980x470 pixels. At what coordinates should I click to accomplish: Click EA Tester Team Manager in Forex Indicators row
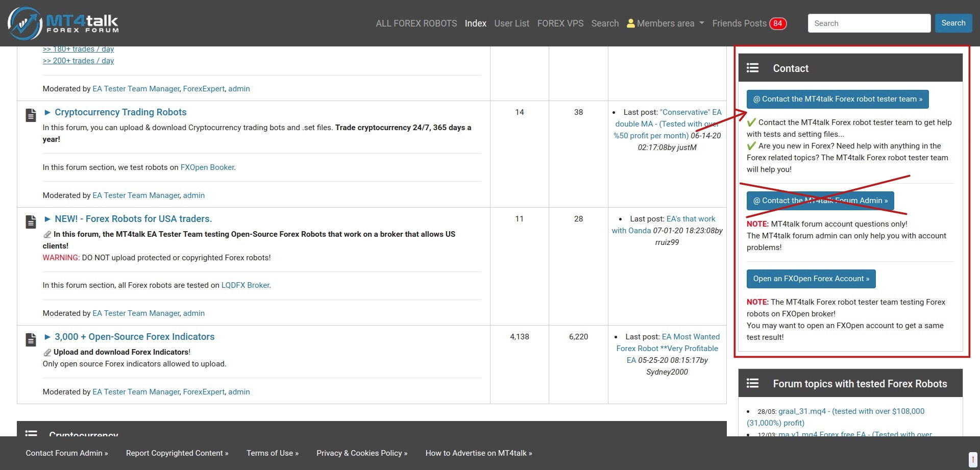coord(136,392)
